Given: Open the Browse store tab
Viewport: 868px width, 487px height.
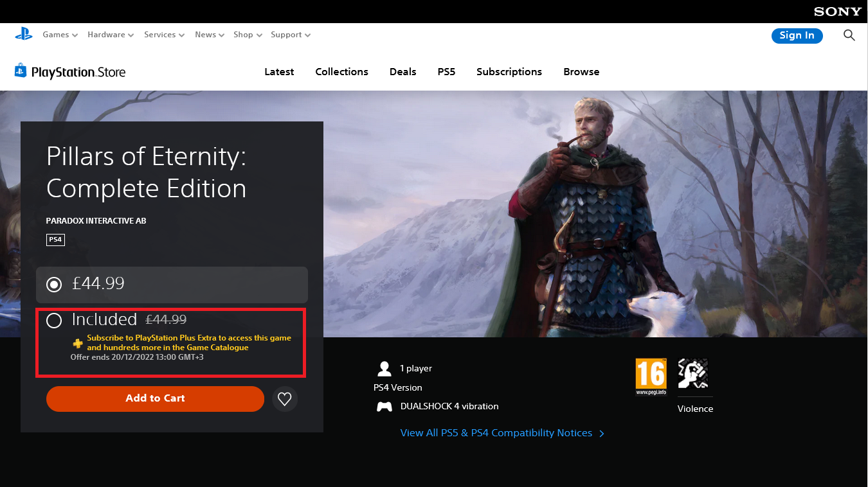Looking at the screenshot, I should click(x=581, y=72).
